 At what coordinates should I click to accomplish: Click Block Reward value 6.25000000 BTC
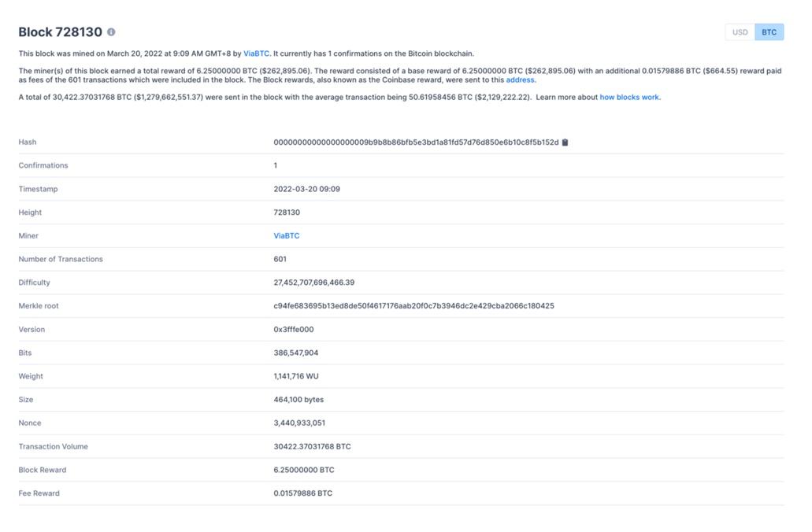tap(304, 470)
